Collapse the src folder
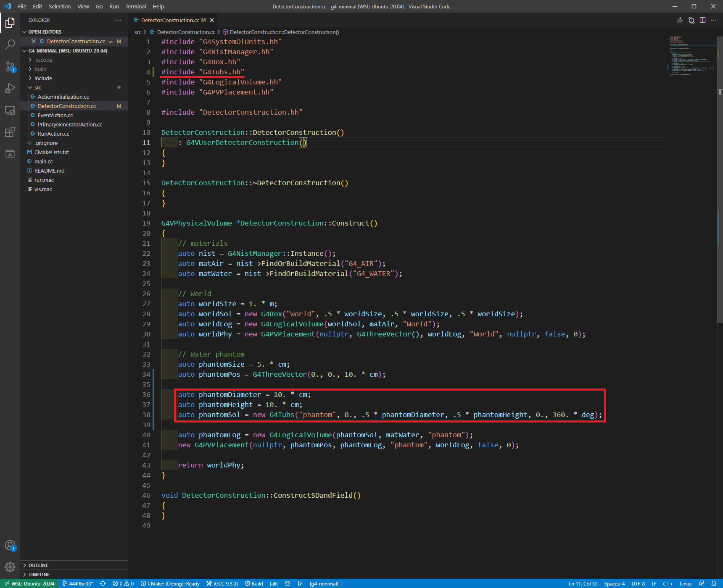The width and height of the screenshot is (723, 588). click(38, 87)
